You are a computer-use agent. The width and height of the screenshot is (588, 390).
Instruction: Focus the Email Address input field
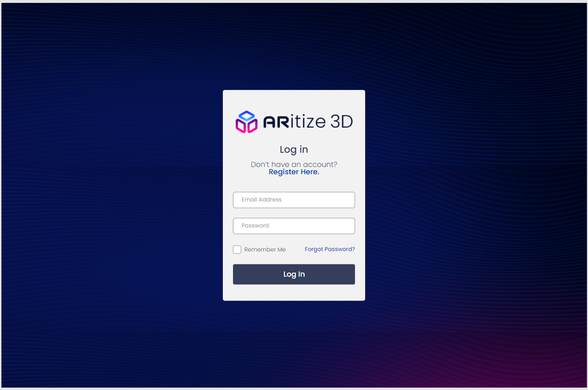pyautogui.click(x=294, y=200)
